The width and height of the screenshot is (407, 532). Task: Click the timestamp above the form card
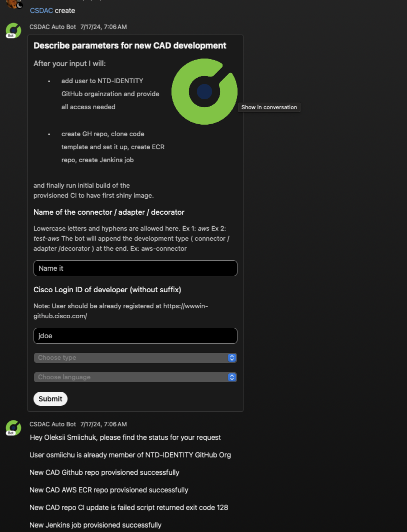(104, 27)
